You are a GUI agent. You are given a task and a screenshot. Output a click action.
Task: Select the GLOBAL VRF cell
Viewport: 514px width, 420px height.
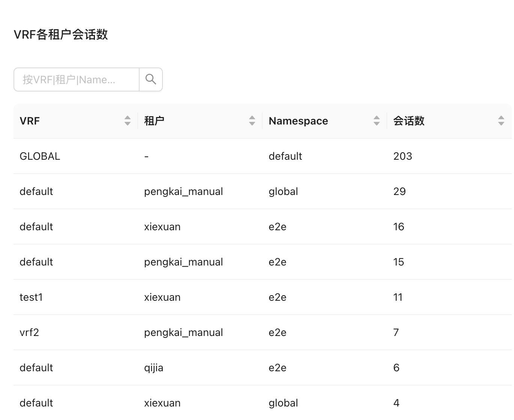40,156
